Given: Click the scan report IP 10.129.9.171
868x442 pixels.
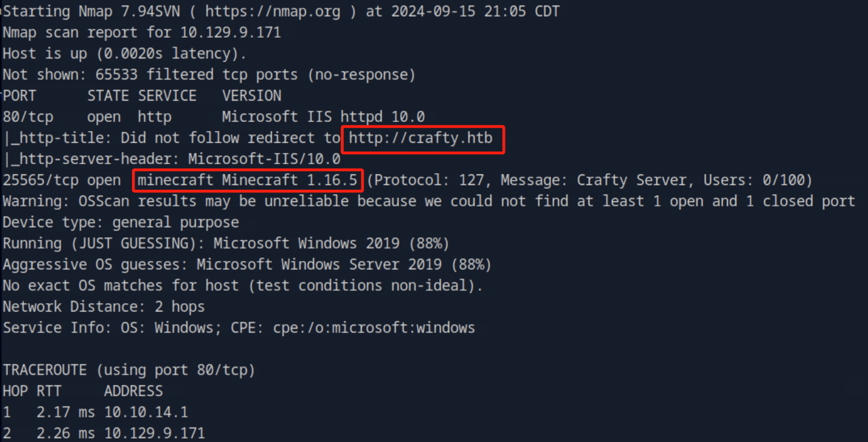Looking at the screenshot, I should [x=230, y=33].
